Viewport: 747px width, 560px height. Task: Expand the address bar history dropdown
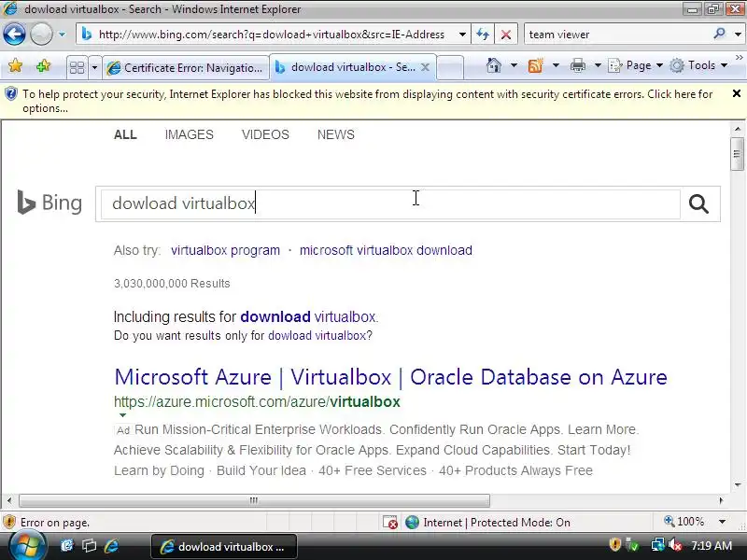[x=462, y=35]
